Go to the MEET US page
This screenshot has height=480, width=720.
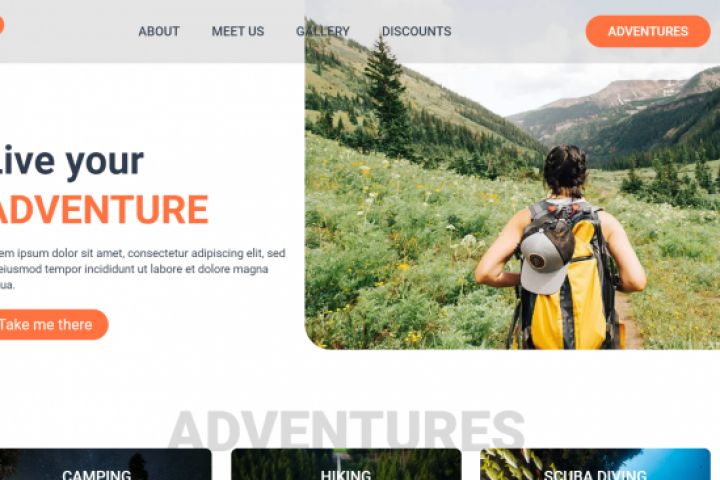click(x=238, y=31)
